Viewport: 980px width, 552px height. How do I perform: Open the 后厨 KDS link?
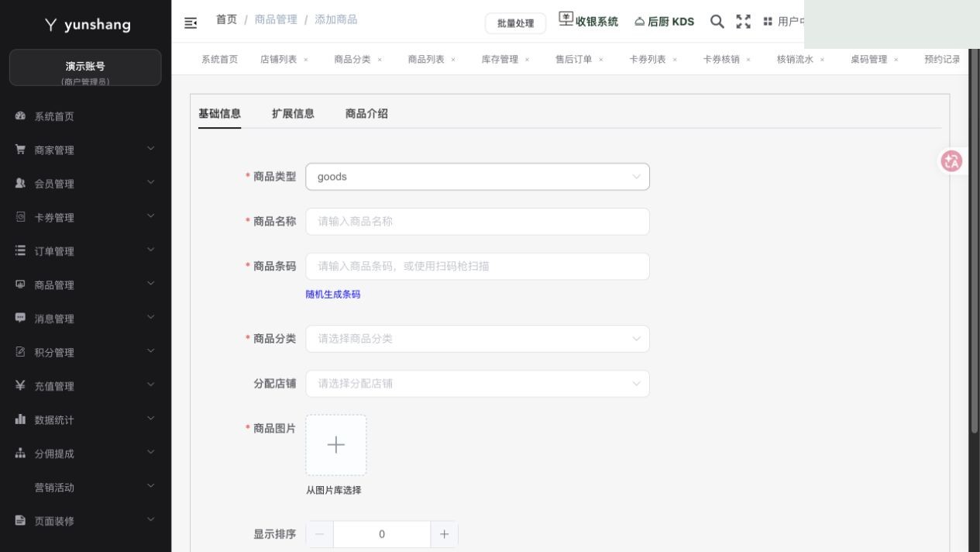click(664, 22)
